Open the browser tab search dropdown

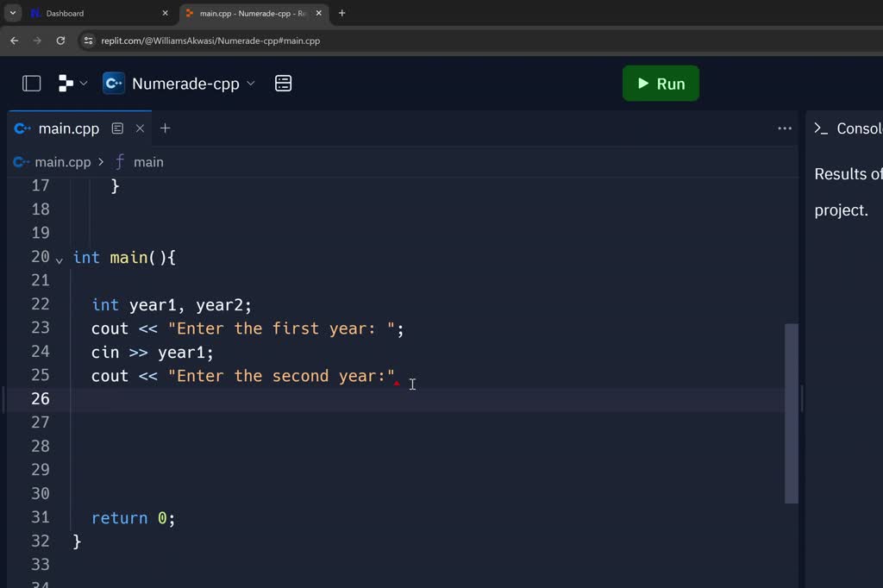tap(12, 13)
